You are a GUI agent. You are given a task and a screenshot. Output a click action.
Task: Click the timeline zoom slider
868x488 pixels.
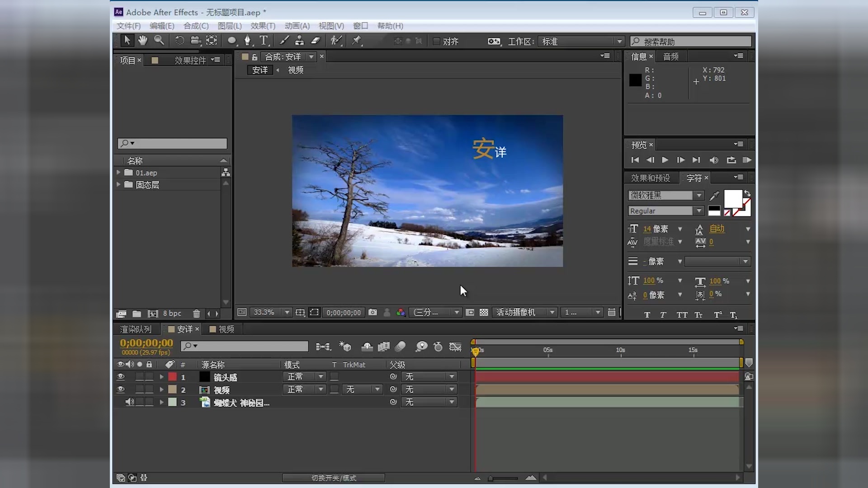click(504, 478)
